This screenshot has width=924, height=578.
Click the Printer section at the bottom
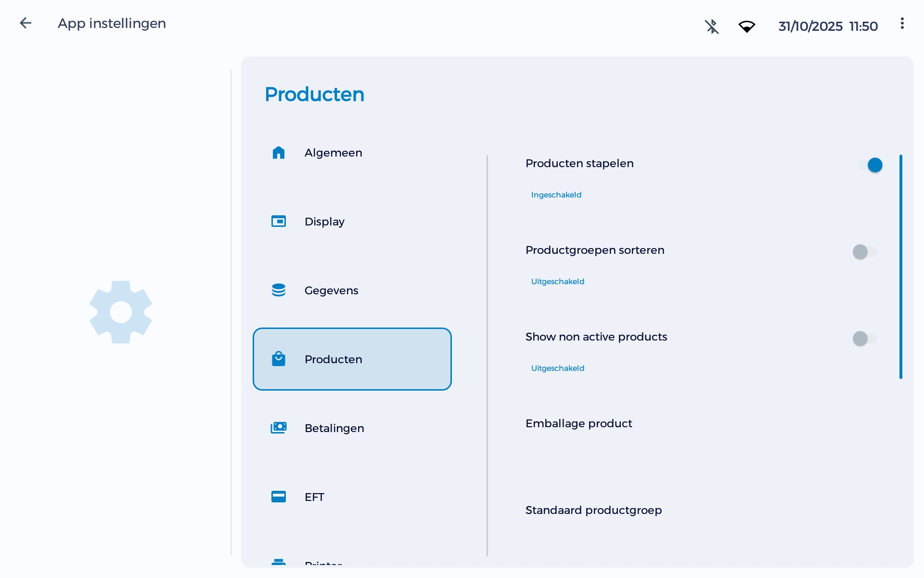(322, 564)
